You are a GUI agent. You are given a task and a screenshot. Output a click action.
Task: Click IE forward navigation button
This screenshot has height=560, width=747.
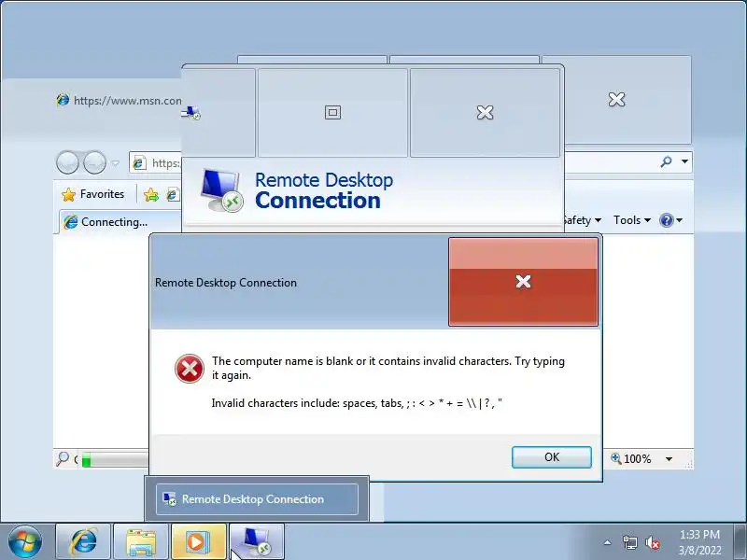[x=95, y=162]
